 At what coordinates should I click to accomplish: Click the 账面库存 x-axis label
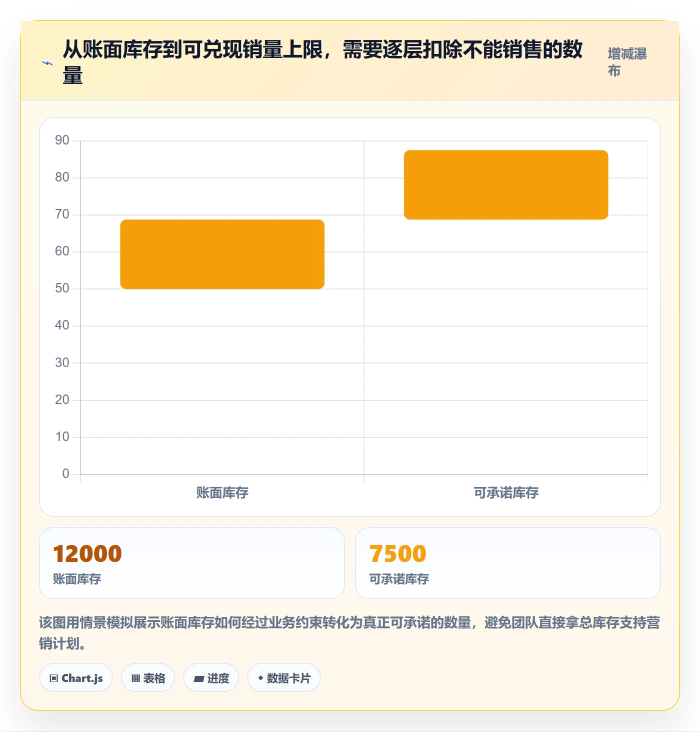click(x=222, y=493)
